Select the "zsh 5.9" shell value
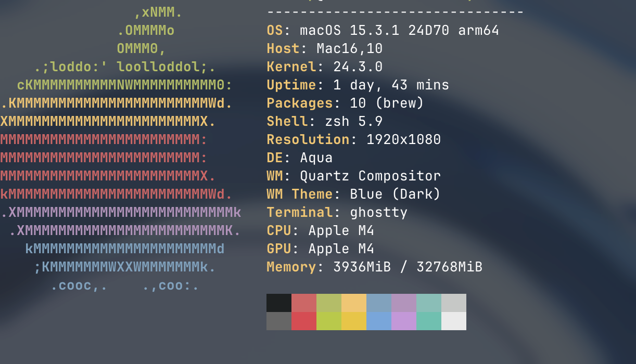Screen dimensions: 636x364 pyautogui.click(x=354, y=121)
